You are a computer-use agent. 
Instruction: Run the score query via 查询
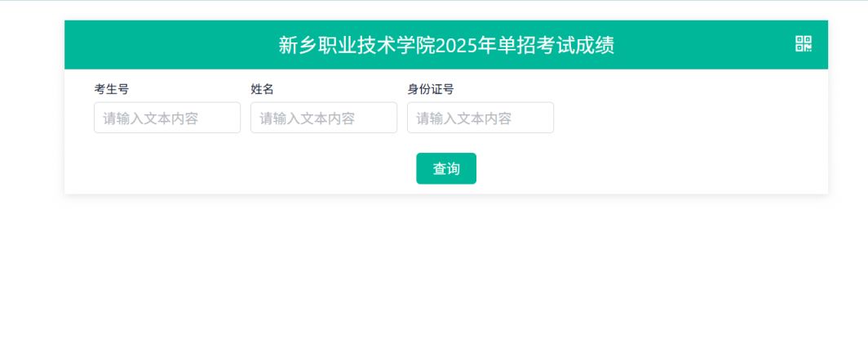click(446, 168)
